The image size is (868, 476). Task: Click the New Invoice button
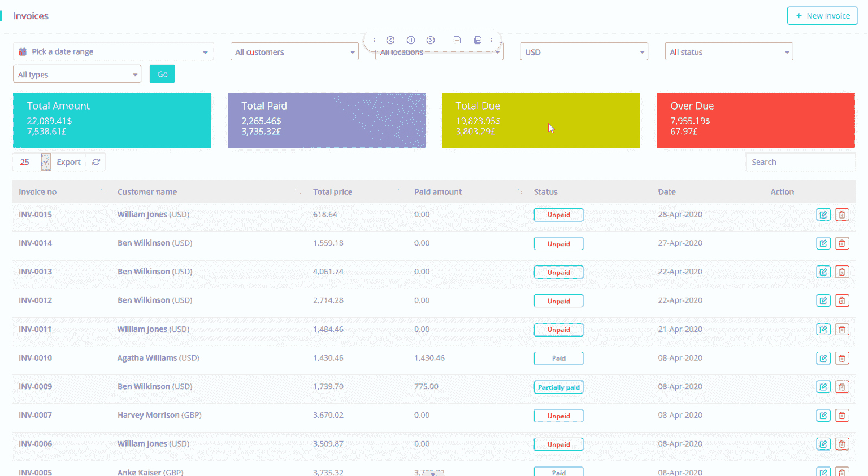822,16
